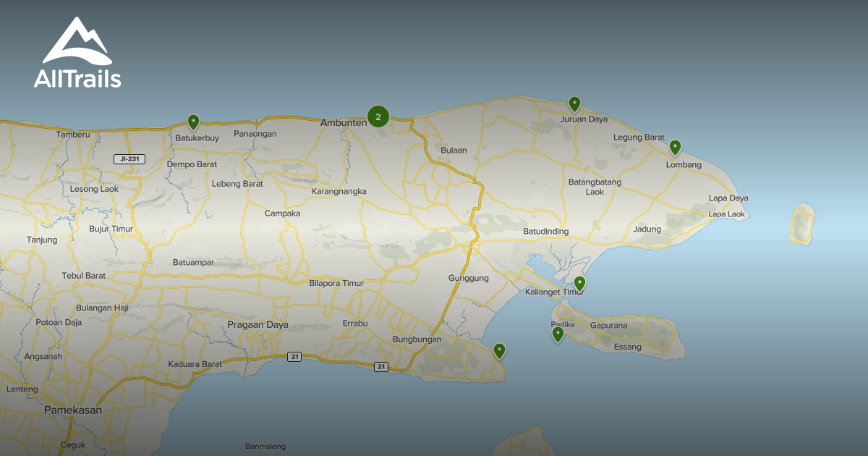The image size is (868, 456).
Task: Select the marker at Kalianget Timur
Action: tap(579, 284)
